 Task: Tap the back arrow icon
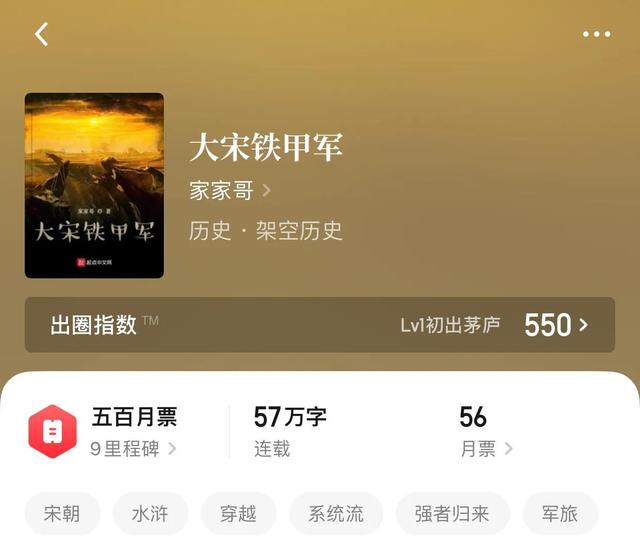coord(41,34)
